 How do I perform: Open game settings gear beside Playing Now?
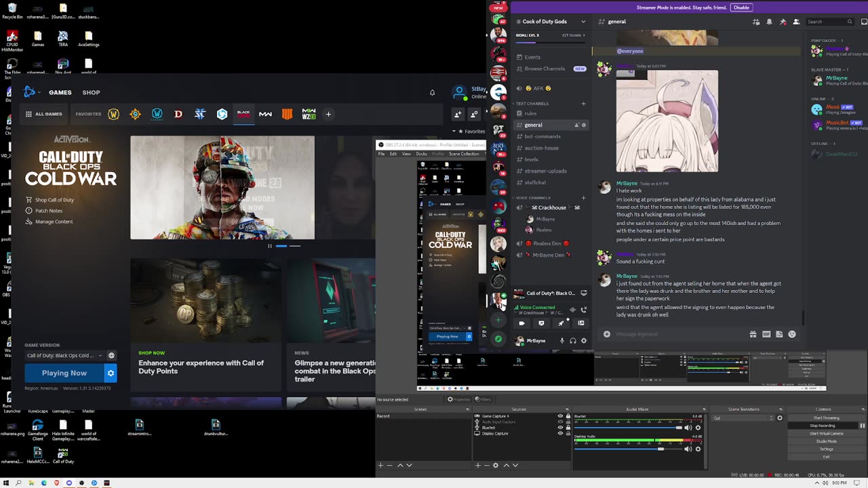coord(111,373)
